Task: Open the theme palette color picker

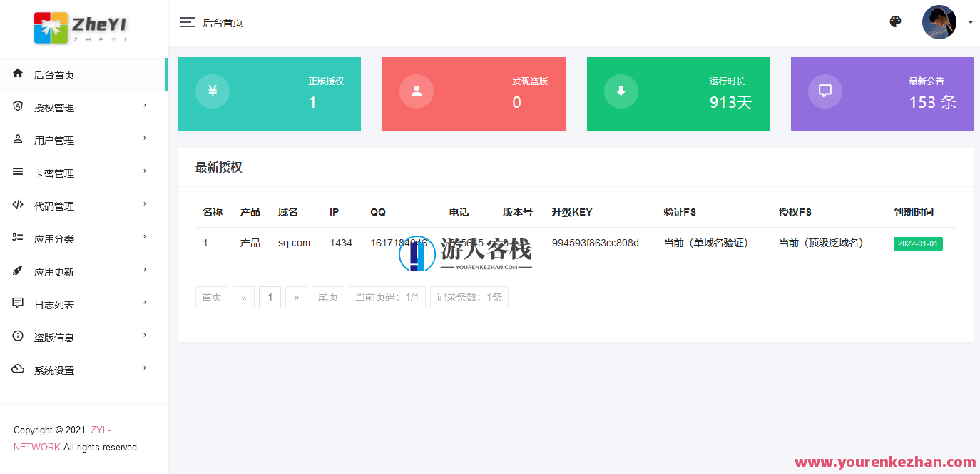Action: [x=895, y=22]
